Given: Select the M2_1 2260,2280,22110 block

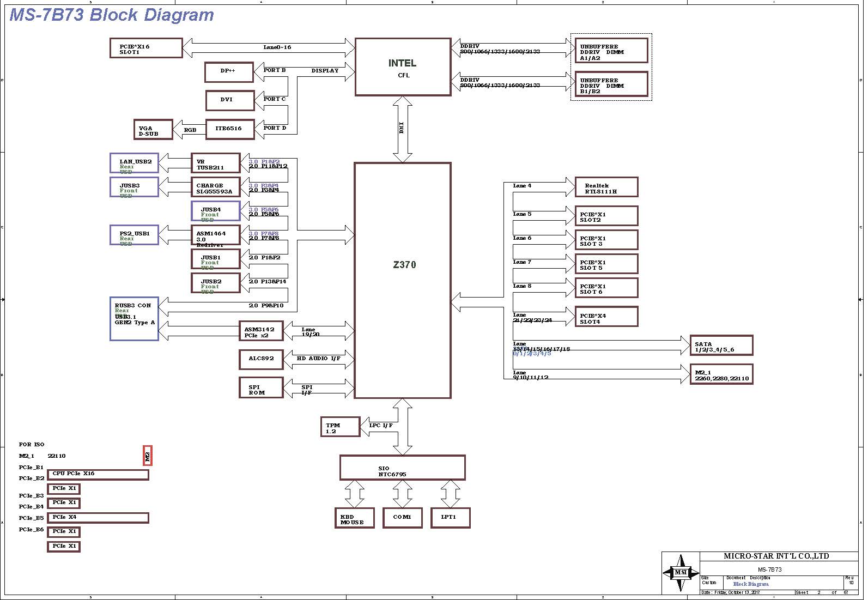Looking at the screenshot, I should click(721, 374).
